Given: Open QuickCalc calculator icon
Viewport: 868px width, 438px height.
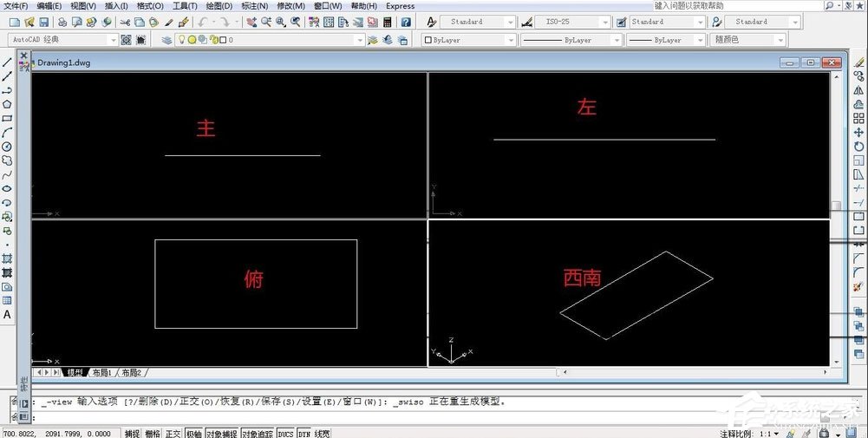Looking at the screenshot, I should [388, 23].
